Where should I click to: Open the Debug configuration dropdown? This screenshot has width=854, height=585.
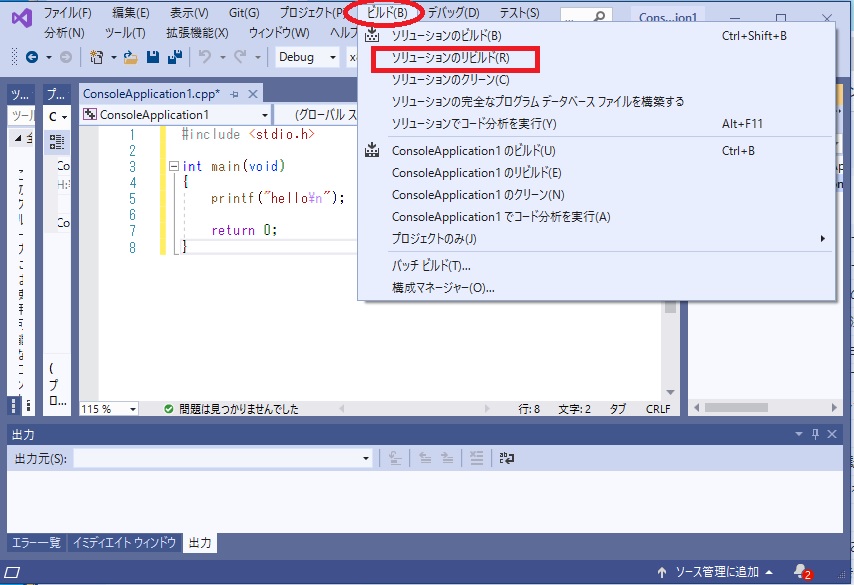[x=307, y=57]
